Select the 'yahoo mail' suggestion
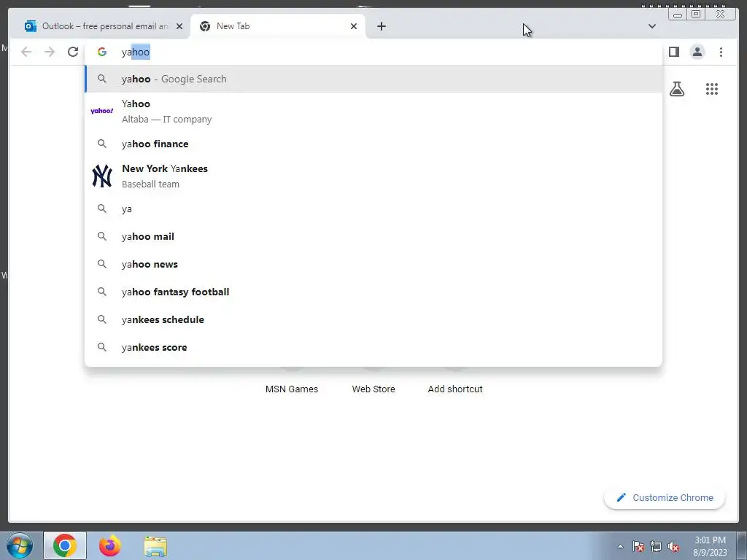Screen dimensions: 747x560 [373, 236]
